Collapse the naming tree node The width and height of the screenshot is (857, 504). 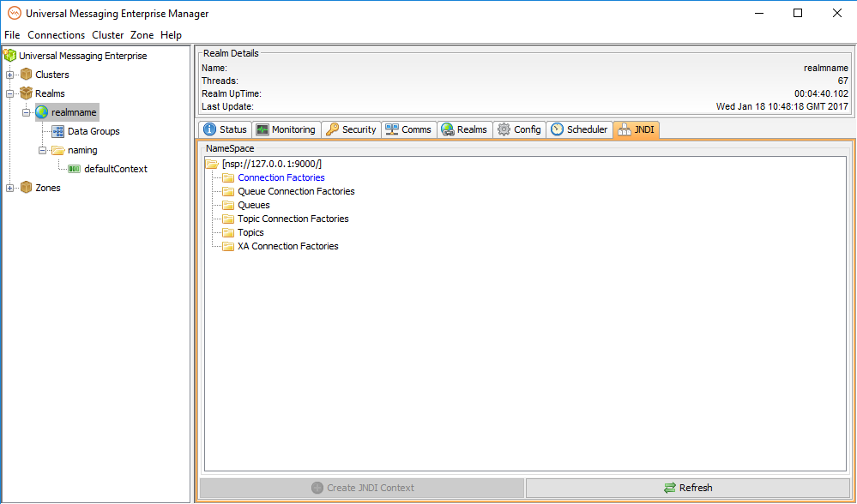[x=42, y=150]
